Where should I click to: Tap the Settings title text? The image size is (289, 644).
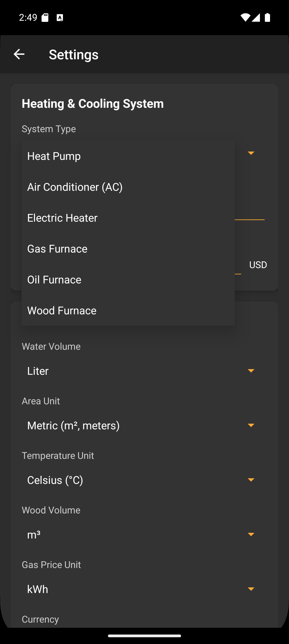pyautogui.click(x=74, y=55)
